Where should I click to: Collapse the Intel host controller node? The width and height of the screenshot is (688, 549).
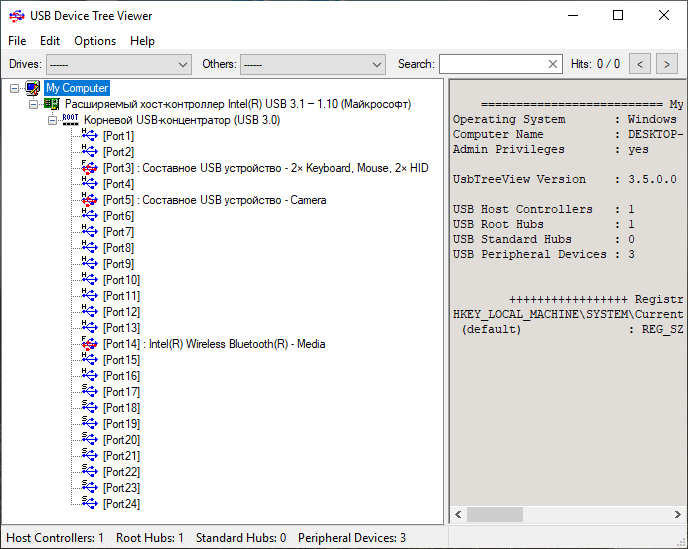(x=33, y=104)
